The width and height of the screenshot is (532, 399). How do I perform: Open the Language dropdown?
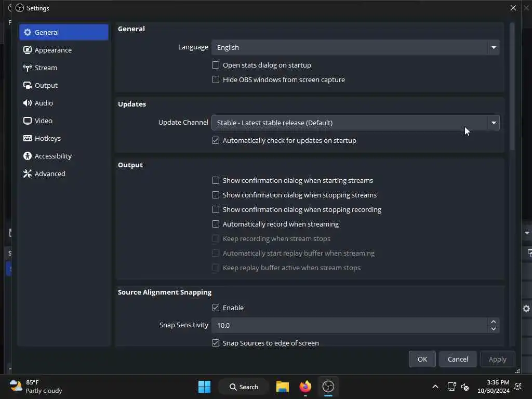[x=355, y=47]
